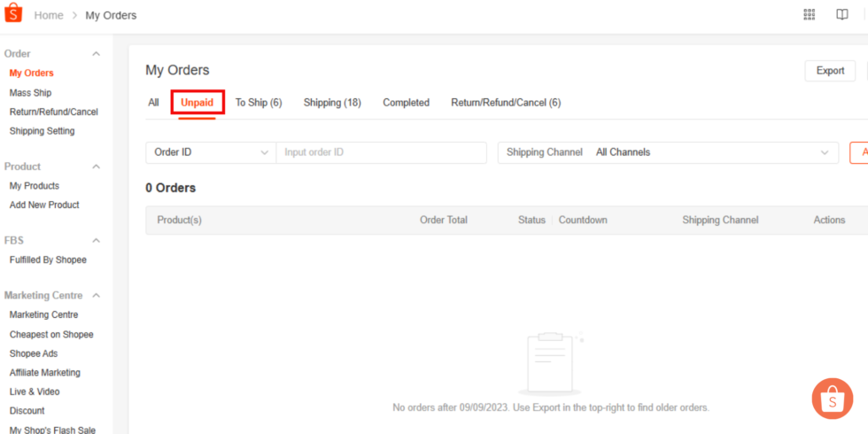868x434 pixels.
Task: Click the Export button
Action: (x=830, y=71)
